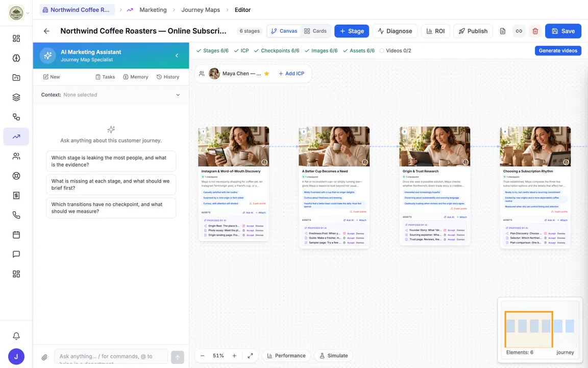Focus the 'Ask anything...' input field
Image resolution: width=588 pixels, height=368 pixels.
111,357
